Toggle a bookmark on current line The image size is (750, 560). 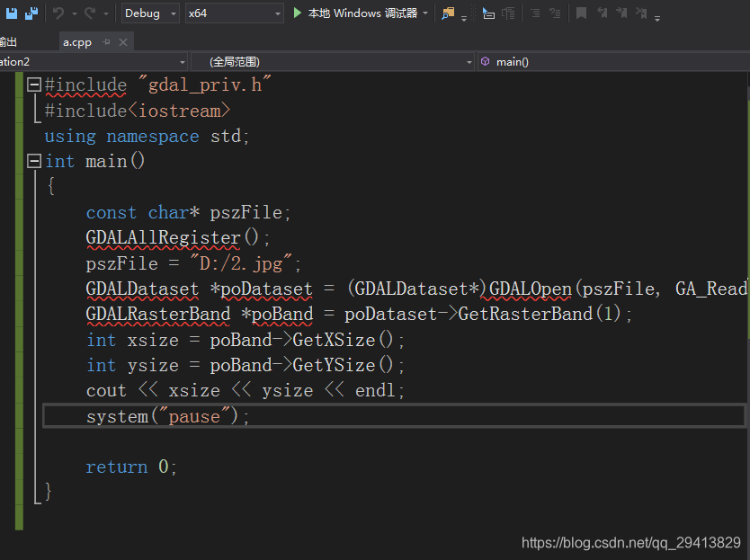581,13
